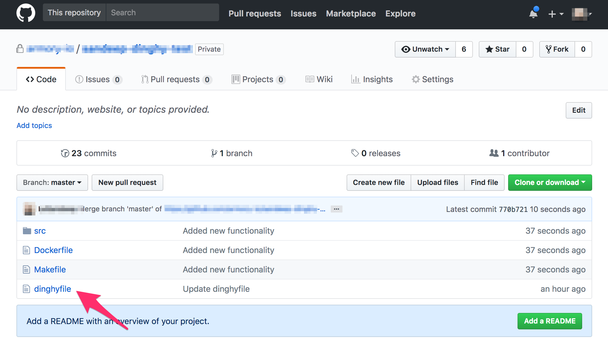Open the Branch: master dropdown

(52, 183)
